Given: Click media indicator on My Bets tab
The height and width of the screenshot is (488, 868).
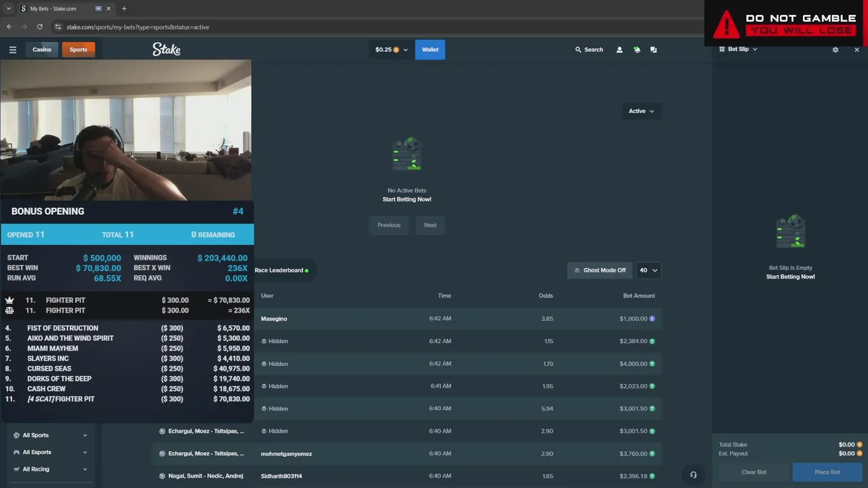Looking at the screenshot, I should [98, 9].
